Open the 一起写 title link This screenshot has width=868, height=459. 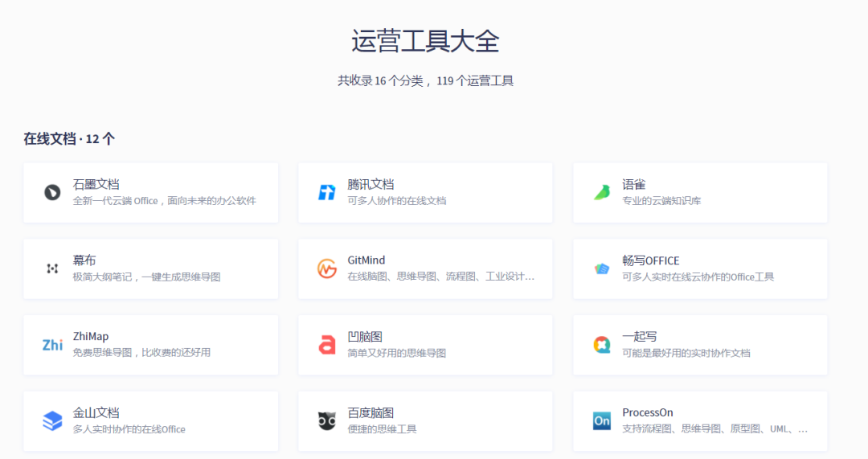click(x=640, y=337)
